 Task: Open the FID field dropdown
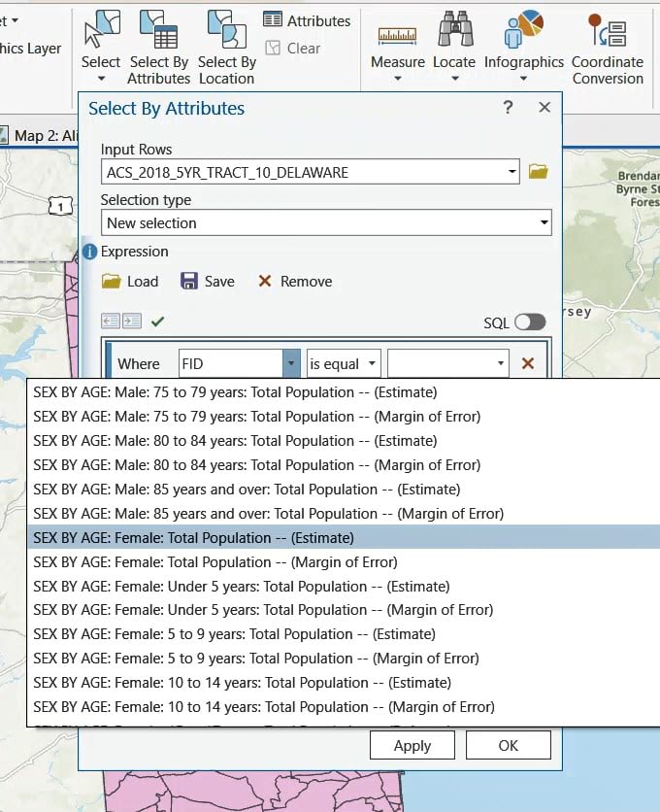click(x=291, y=363)
